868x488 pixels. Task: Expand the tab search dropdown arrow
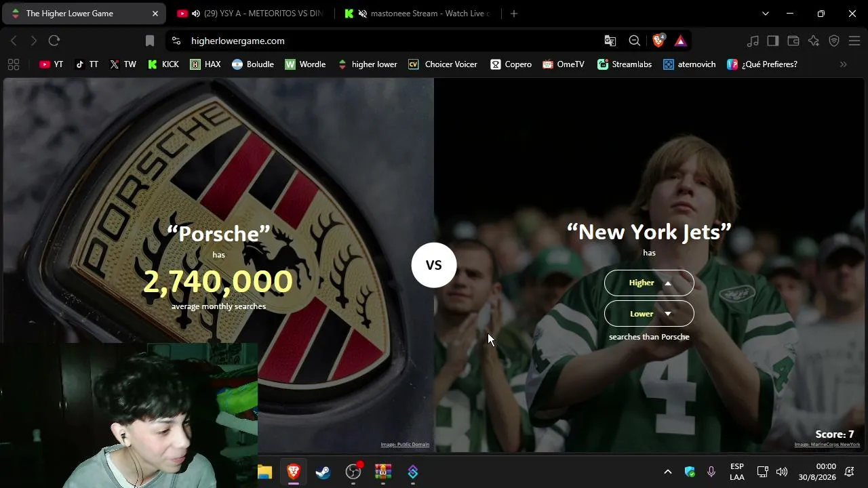[766, 14]
